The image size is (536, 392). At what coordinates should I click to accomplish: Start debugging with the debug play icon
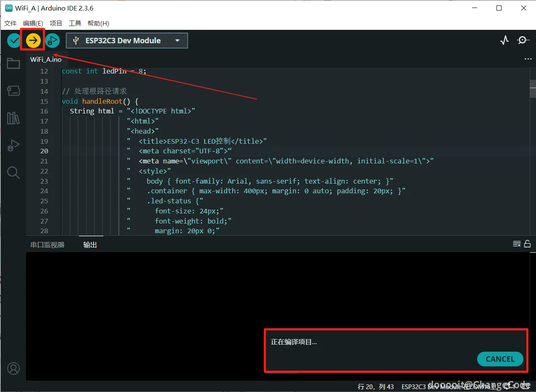[x=52, y=40]
